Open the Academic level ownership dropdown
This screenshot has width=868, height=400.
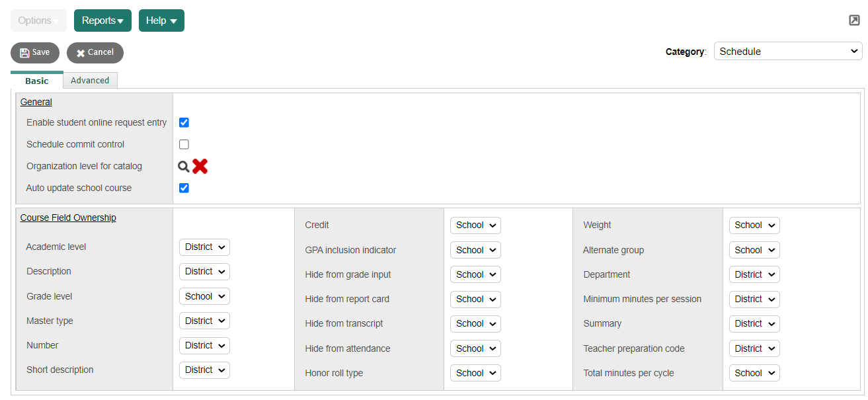coord(204,247)
